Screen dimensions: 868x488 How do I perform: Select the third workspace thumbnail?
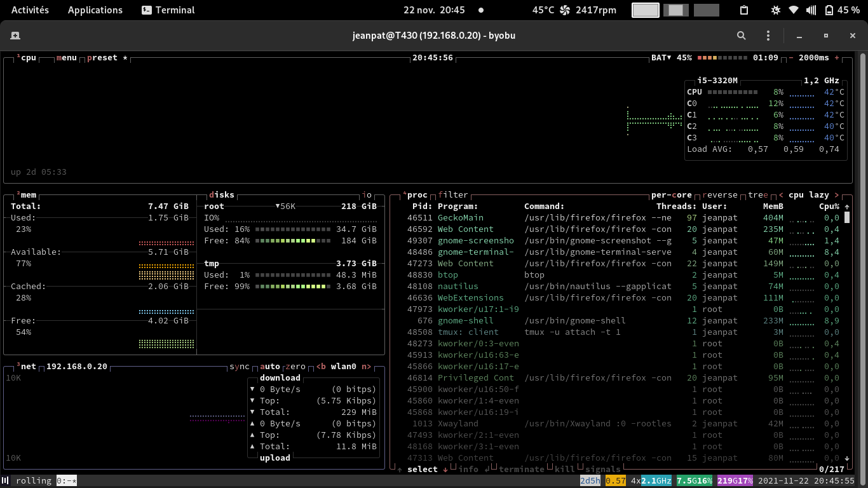click(x=706, y=10)
